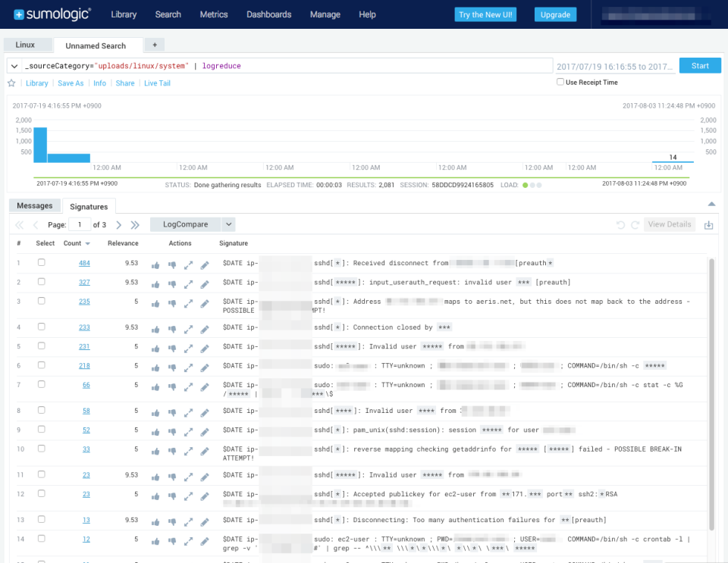Star this search as favorite
Image resolution: width=728 pixels, height=563 pixels.
11,83
